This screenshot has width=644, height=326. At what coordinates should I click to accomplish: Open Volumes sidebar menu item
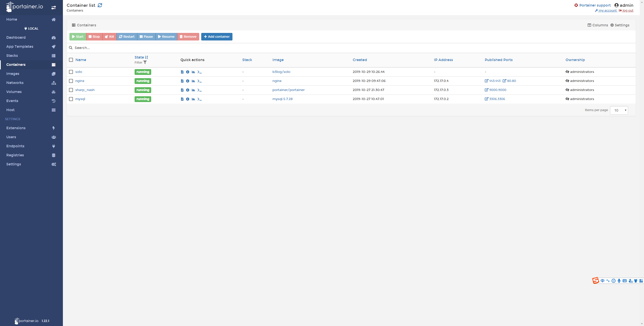14,92
